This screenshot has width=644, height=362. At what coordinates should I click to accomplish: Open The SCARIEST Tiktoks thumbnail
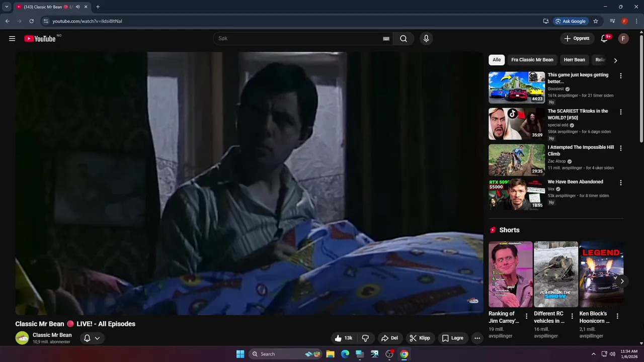coord(517,124)
